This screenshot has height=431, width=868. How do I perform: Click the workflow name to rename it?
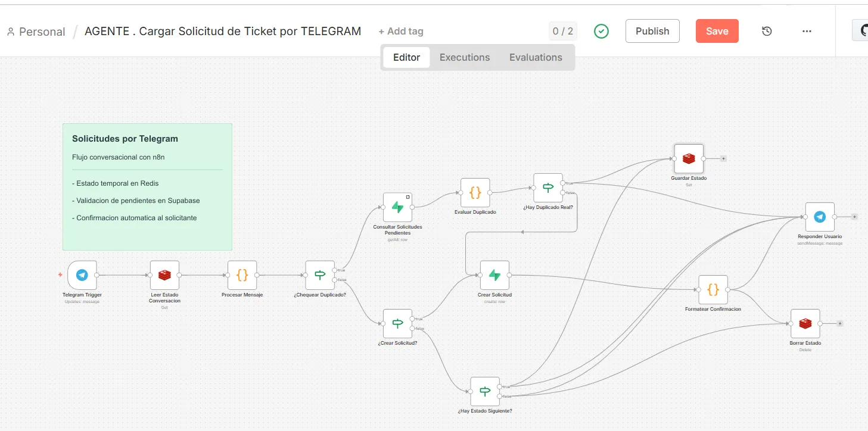(223, 31)
